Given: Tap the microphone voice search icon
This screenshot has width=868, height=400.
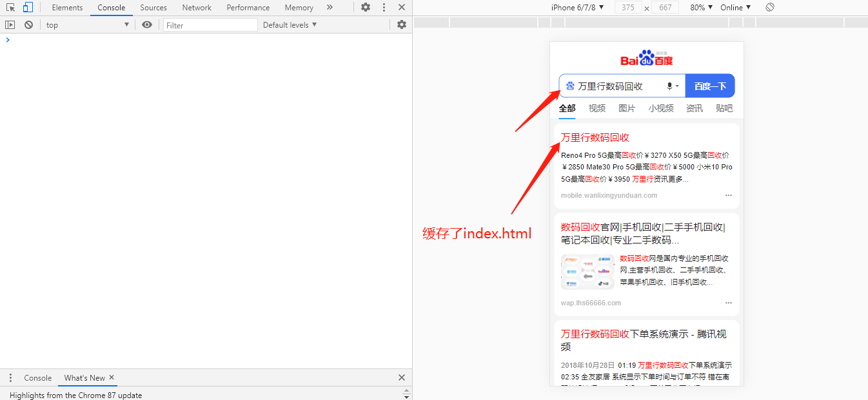Looking at the screenshot, I should click(670, 86).
